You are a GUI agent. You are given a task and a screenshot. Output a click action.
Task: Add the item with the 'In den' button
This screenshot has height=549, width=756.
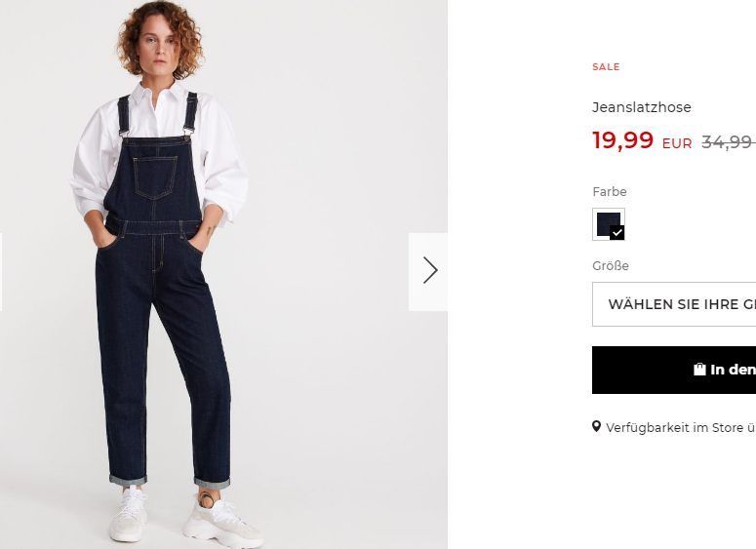[x=674, y=370]
